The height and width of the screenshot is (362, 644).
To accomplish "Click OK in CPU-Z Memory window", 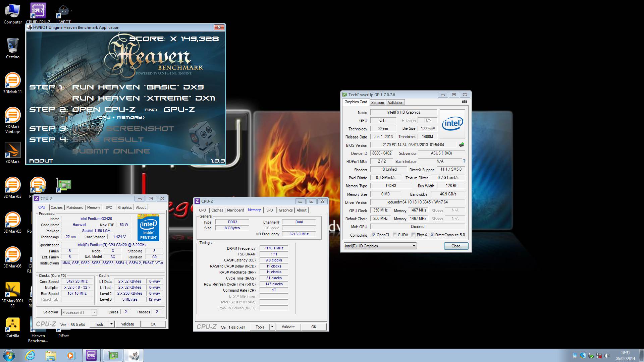I will click(x=314, y=327).
